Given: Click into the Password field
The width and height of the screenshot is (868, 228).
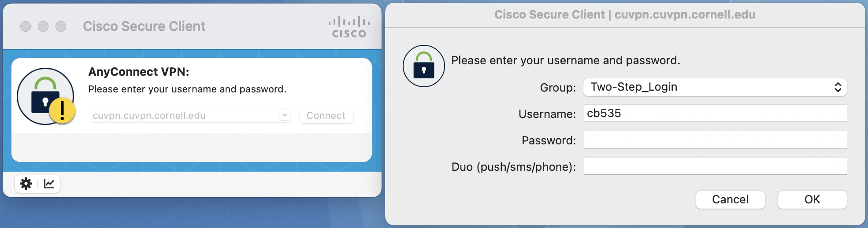Looking at the screenshot, I should tap(715, 140).
